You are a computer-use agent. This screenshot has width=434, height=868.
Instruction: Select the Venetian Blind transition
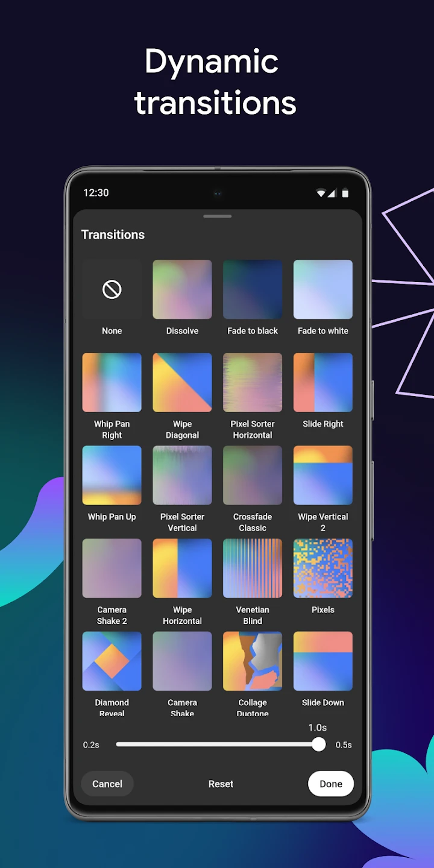click(253, 568)
